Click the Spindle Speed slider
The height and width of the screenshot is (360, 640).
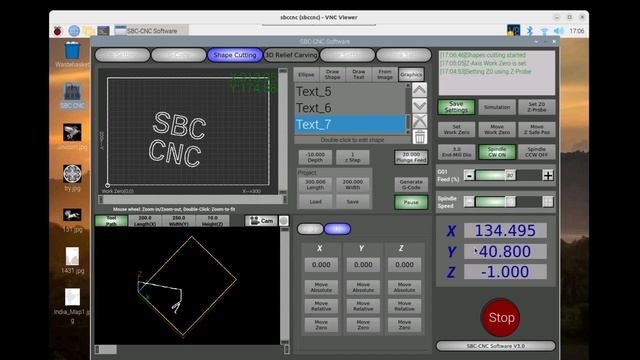coord(508,202)
